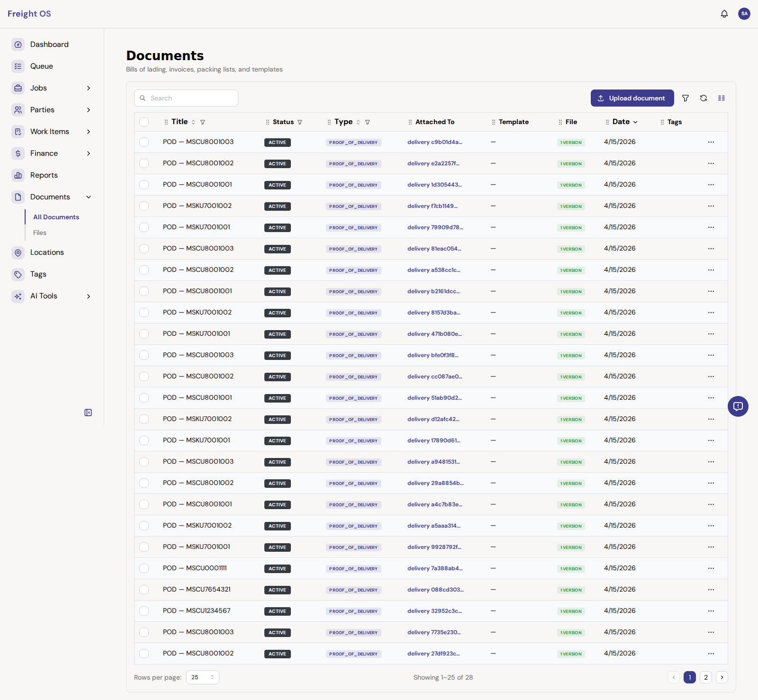Screen dimensions: 758x700
Task: Select the checkbox for POD — MSCU7654321
Action: click(144, 590)
